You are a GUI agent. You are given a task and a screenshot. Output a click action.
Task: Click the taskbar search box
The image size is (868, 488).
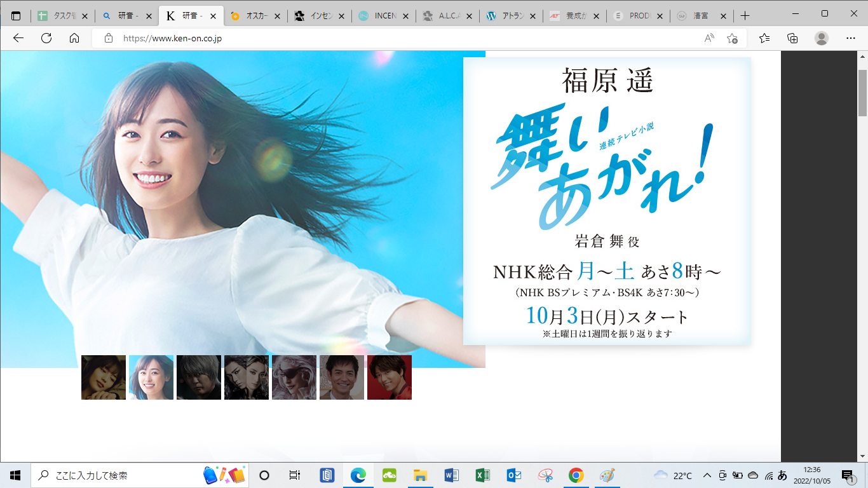(x=140, y=475)
